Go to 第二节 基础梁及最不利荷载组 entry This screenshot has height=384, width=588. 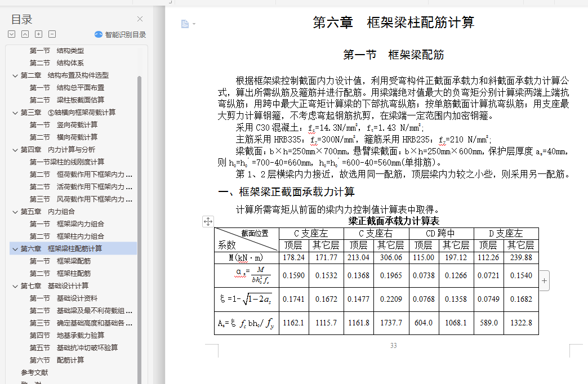[x=81, y=310]
